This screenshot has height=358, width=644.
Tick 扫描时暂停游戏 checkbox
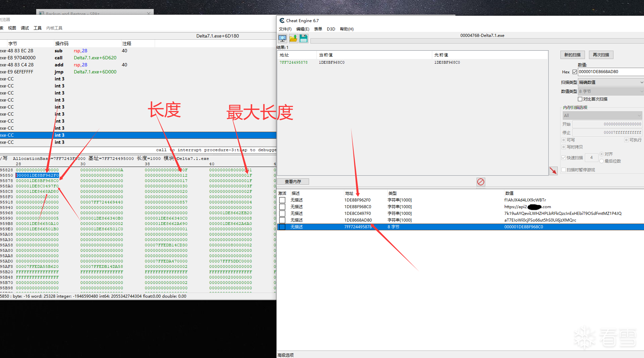coord(563,170)
